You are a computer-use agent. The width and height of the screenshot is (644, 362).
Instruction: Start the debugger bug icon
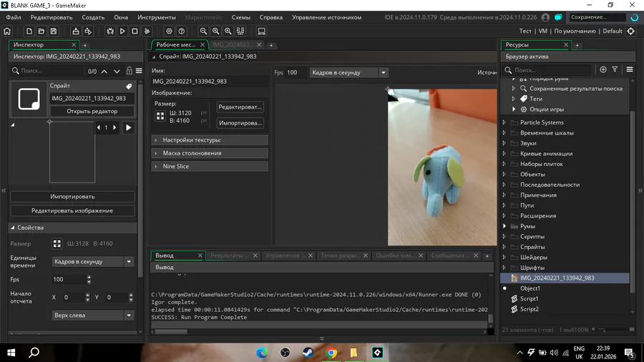pyautogui.click(x=110, y=31)
